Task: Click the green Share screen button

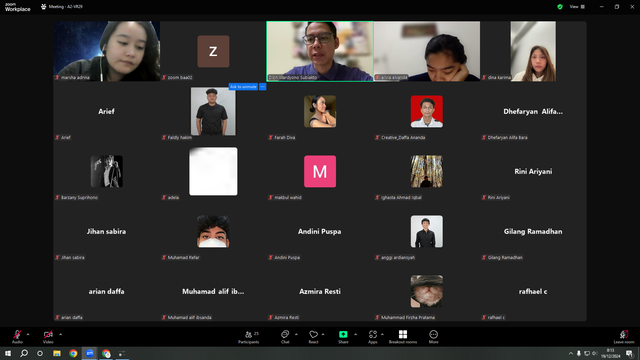Action: click(x=343, y=337)
